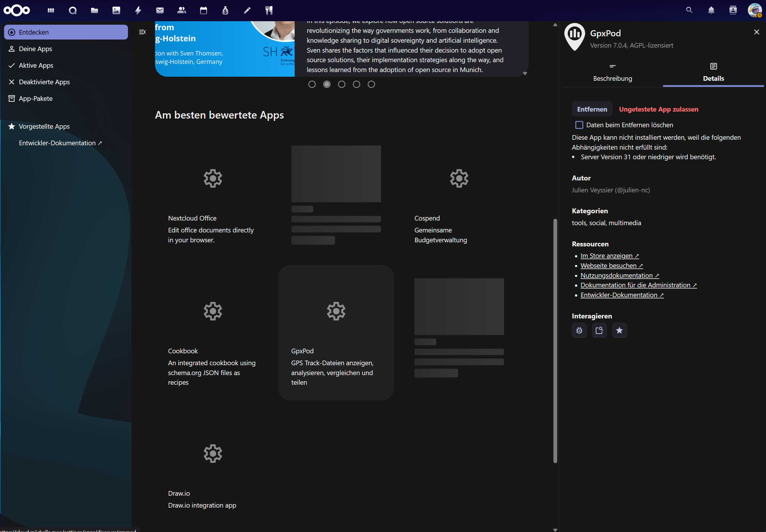Screen dimensions: 766x532
Task: Open the Mail app icon
Action: pyautogui.click(x=160, y=11)
